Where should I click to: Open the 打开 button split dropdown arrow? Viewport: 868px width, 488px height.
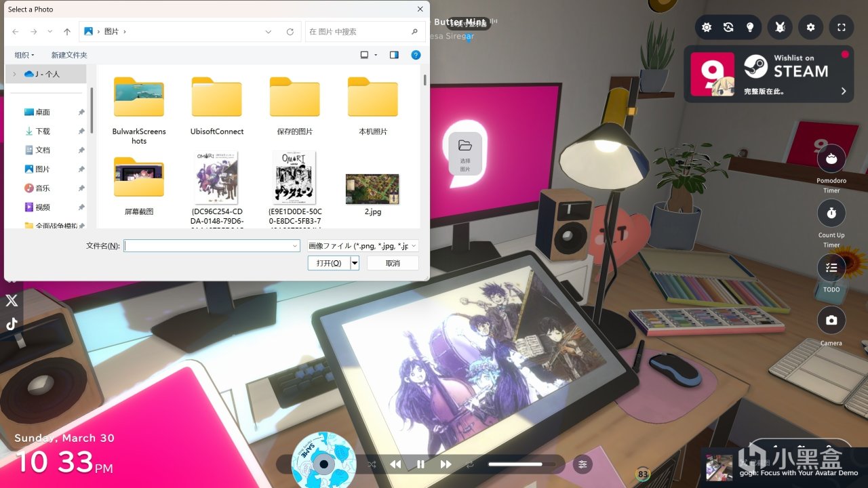coord(355,263)
